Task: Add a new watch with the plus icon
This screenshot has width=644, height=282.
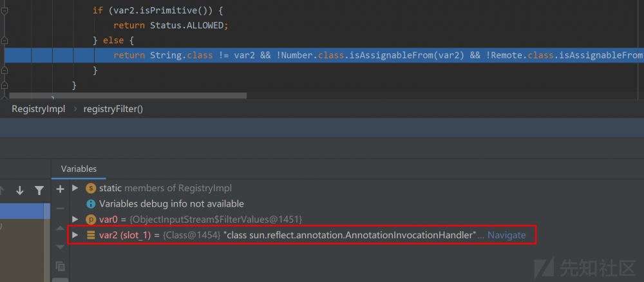Action: [61, 189]
